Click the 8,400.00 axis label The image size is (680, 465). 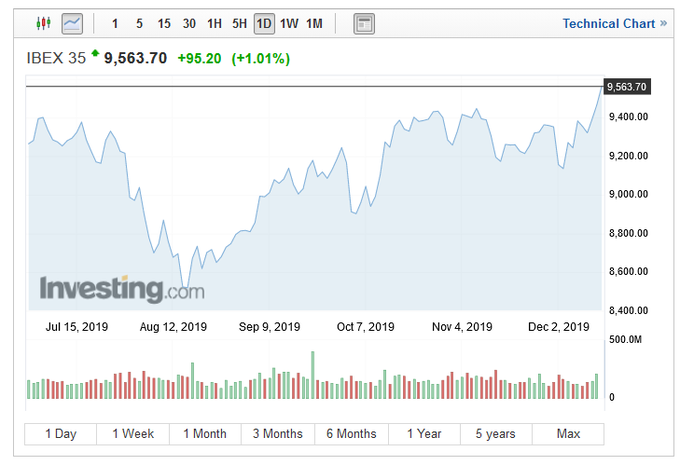coord(628,310)
